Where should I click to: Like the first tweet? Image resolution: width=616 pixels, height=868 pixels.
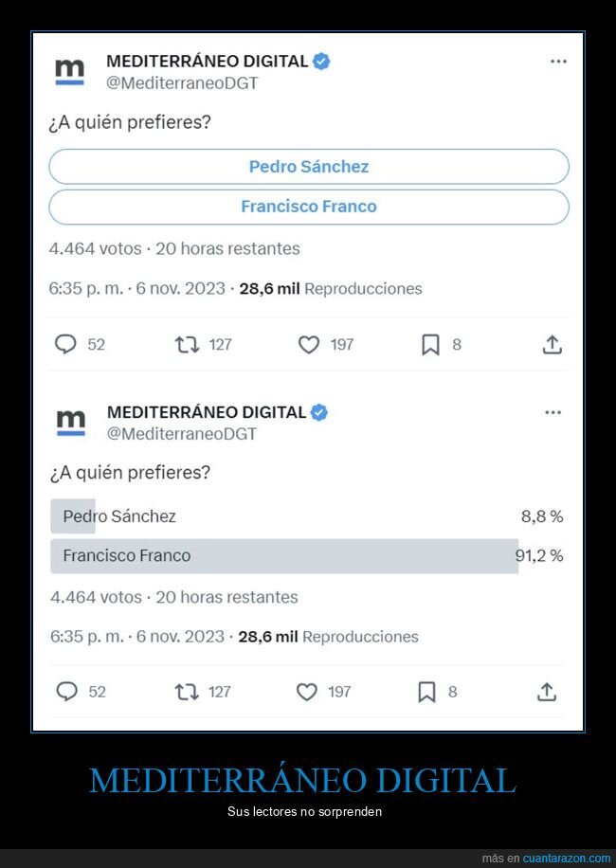[x=308, y=344]
